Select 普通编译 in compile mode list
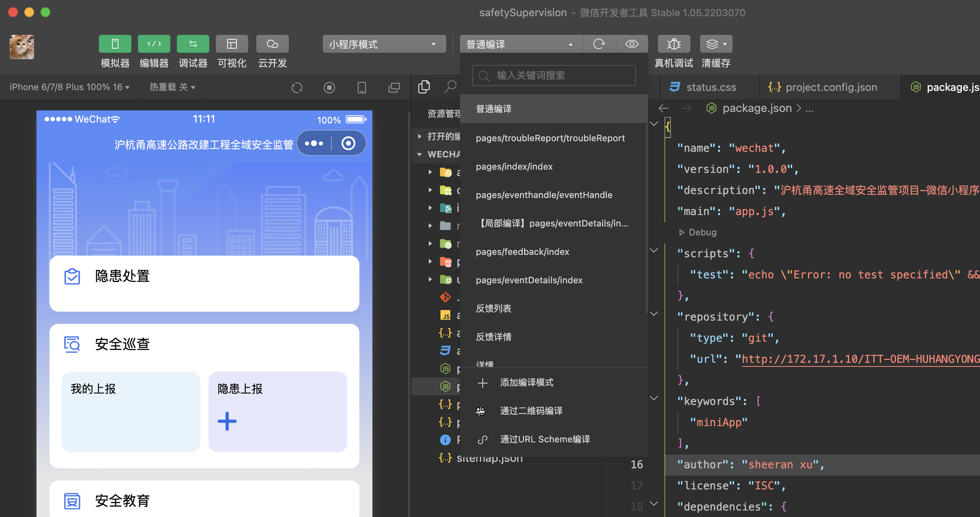Screen dimensions: 980x517 [554, 109]
